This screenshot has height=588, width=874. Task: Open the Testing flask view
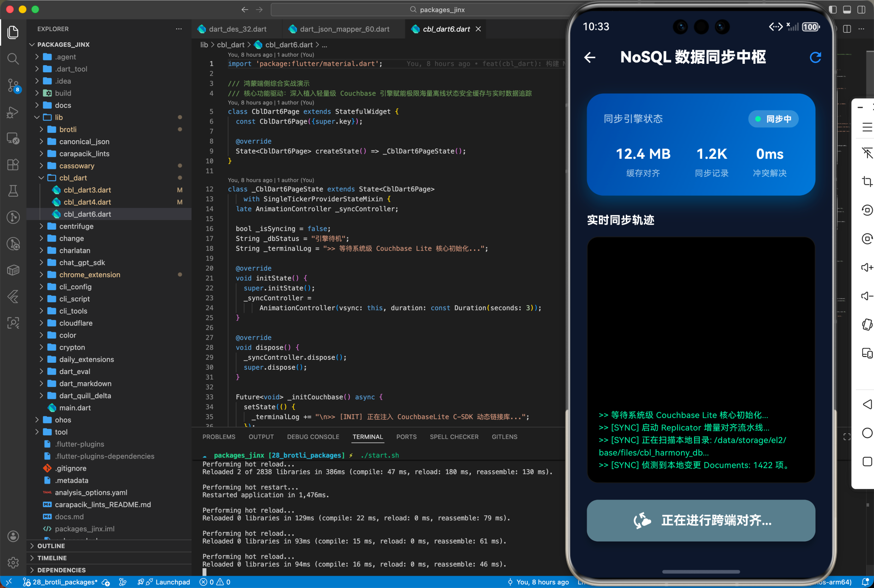click(x=13, y=191)
